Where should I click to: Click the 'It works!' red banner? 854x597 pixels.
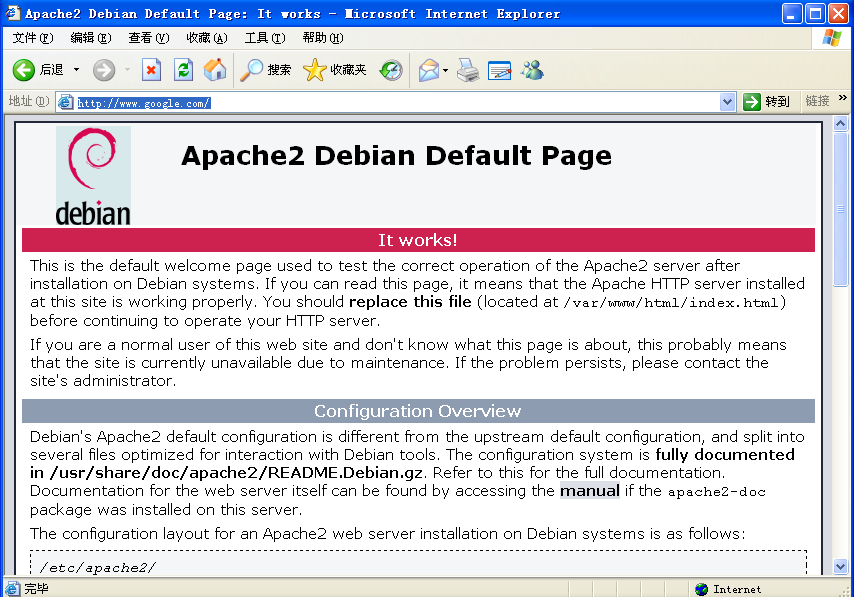[418, 240]
